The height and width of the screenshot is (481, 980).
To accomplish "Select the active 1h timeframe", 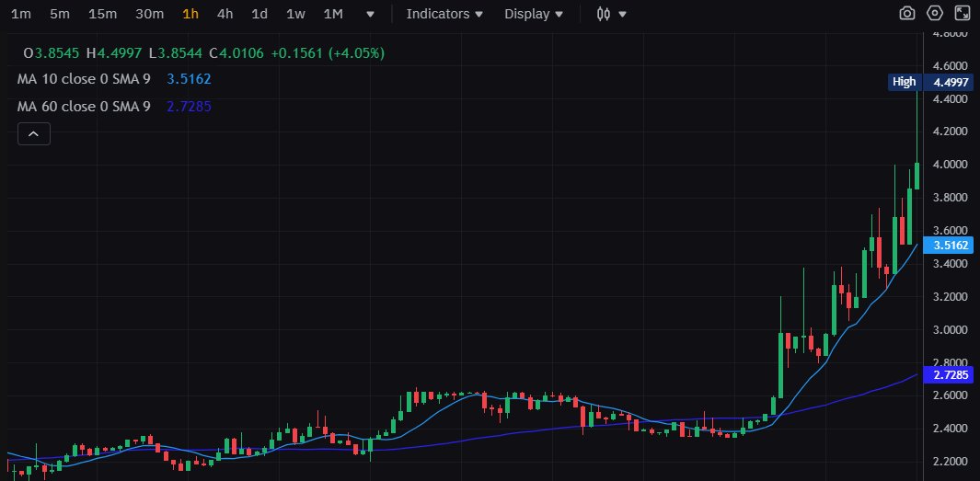I will point(190,14).
